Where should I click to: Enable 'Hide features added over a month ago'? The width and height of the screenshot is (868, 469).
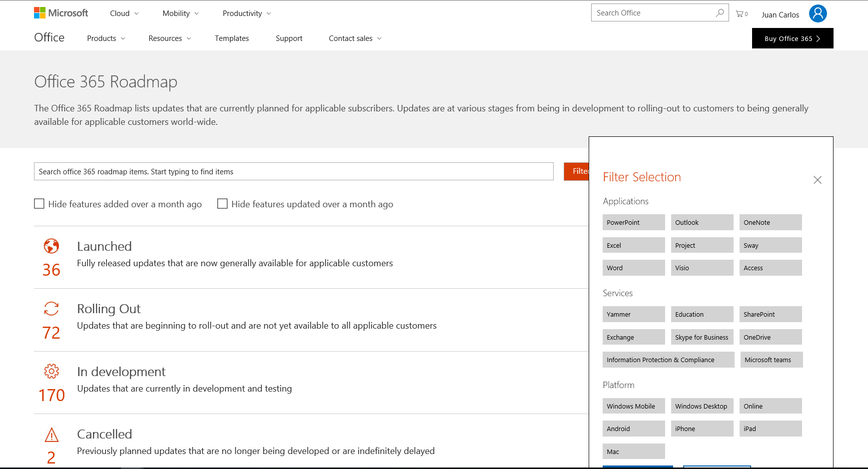coord(39,203)
